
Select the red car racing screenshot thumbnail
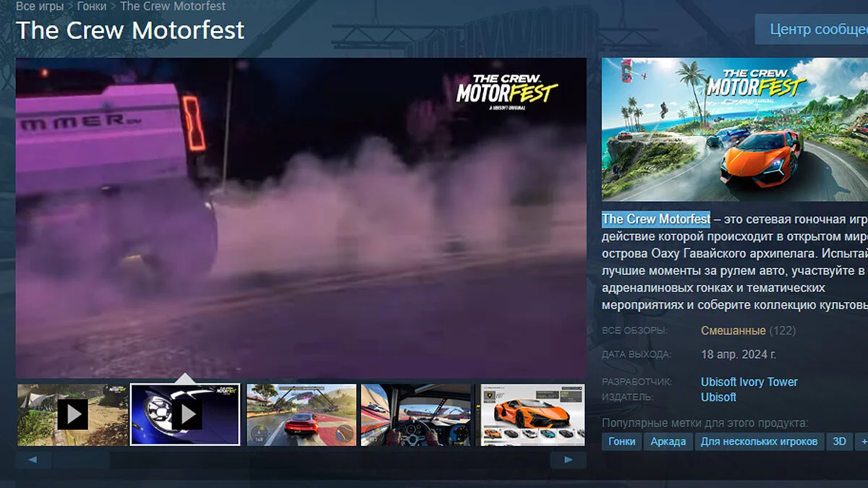[301, 414]
